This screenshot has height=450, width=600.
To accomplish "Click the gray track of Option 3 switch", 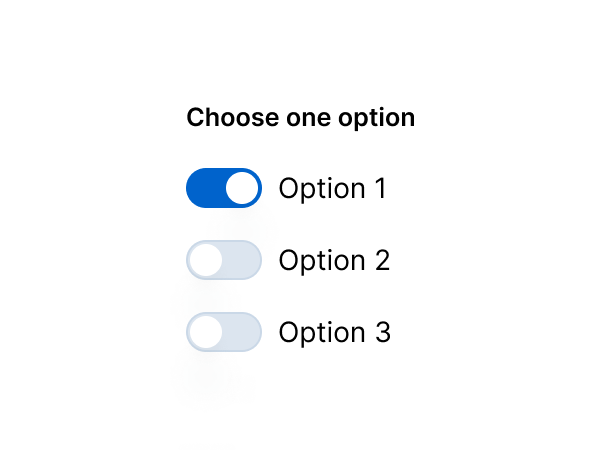I will pos(243,332).
